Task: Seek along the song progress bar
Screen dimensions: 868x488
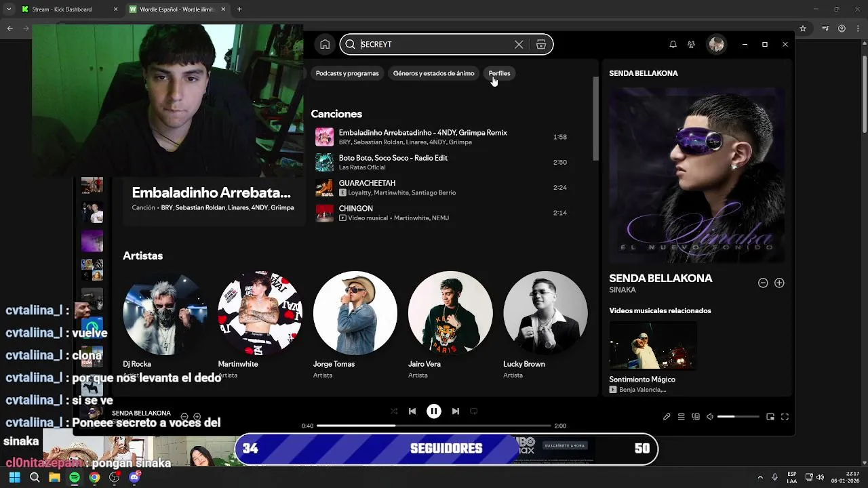Action: tap(434, 426)
